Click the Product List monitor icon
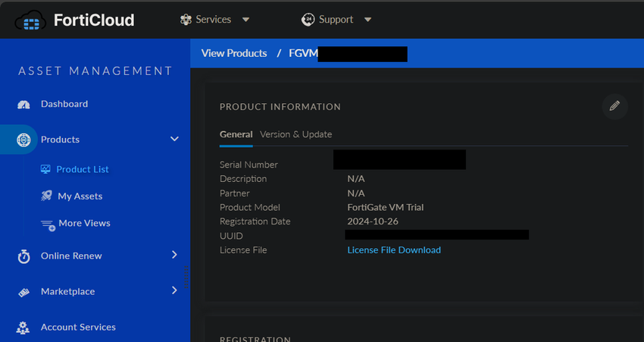The width and height of the screenshot is (644, 342). (45, 169)
